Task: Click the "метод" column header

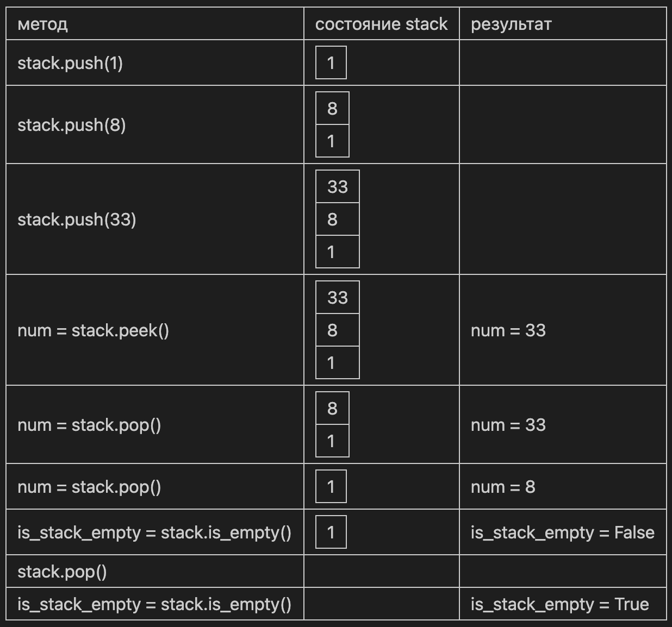Action: (42, 24)
